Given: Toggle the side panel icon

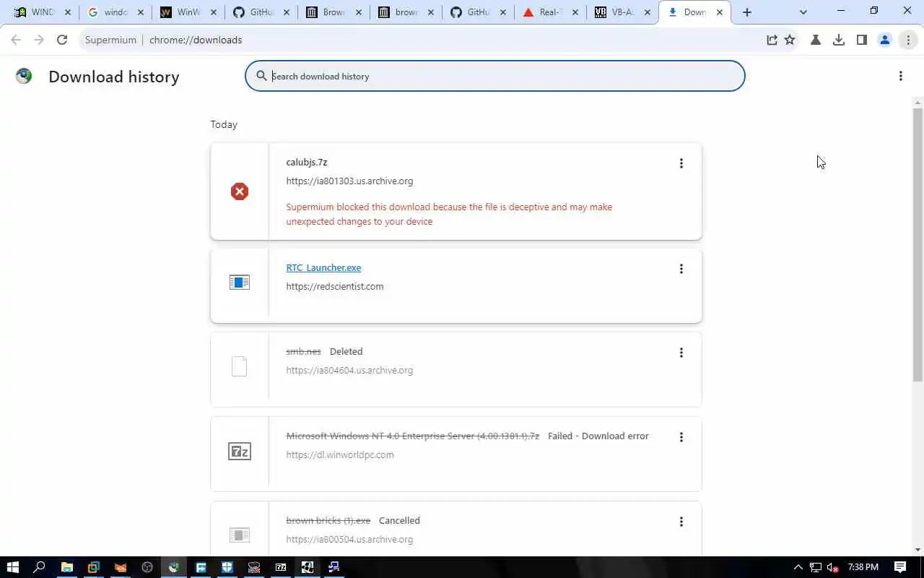Looking at the screenshot, I should coord(862,40).
